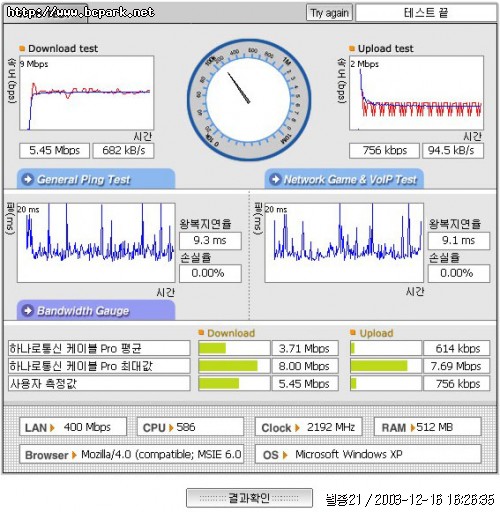Click the Network Game & VoIP latency graph

pyautogui.click(x=344, y=243)
